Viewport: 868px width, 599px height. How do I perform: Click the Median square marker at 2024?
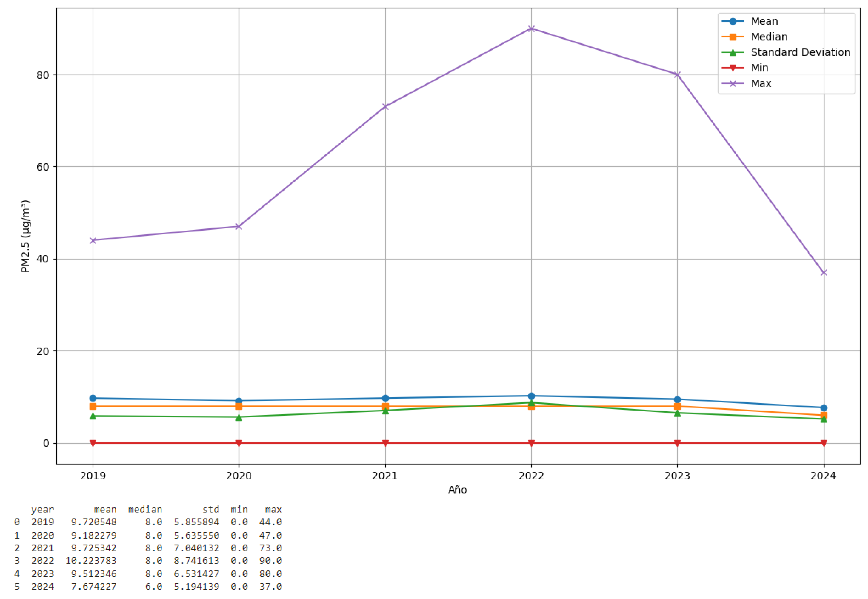click(x=824, y=415)
